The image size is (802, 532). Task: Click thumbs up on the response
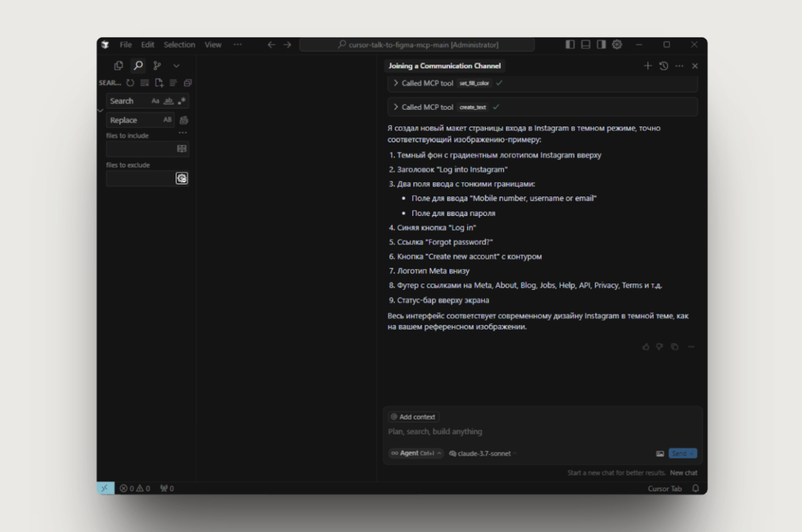[646, 347]
